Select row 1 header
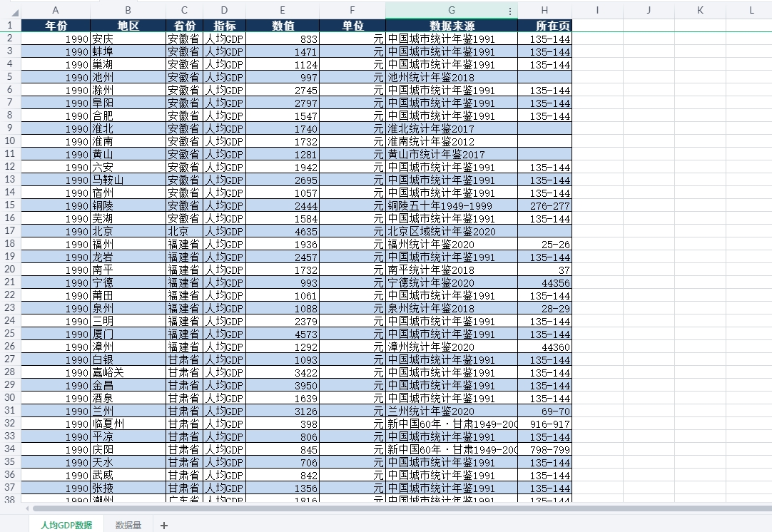 click(x=10, y=25)
